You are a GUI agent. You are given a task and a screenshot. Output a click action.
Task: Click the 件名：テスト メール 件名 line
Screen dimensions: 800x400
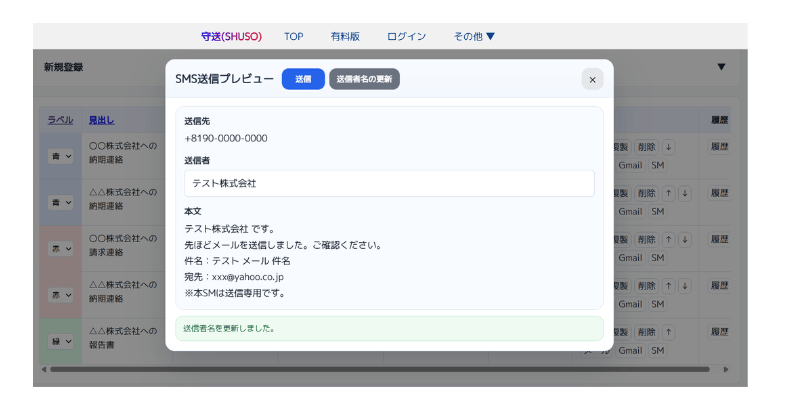pos(237,261)
